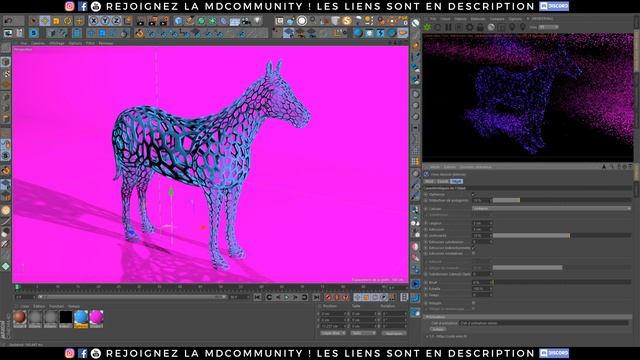Switch to the Coord attribute tab
The height and width of the screenshot is (360, 640).
(x=442, y=181)
